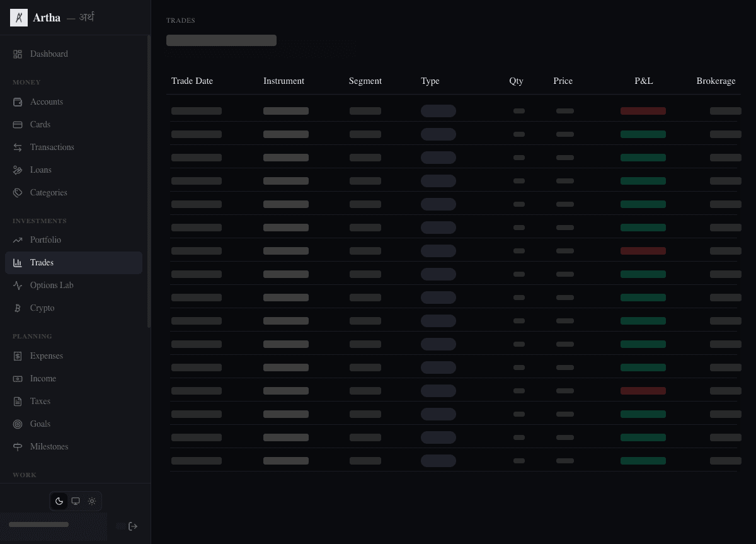Click the TRADES breadcrumb label
The height and width of the screenshot is (544, 756).
[181, 21]
